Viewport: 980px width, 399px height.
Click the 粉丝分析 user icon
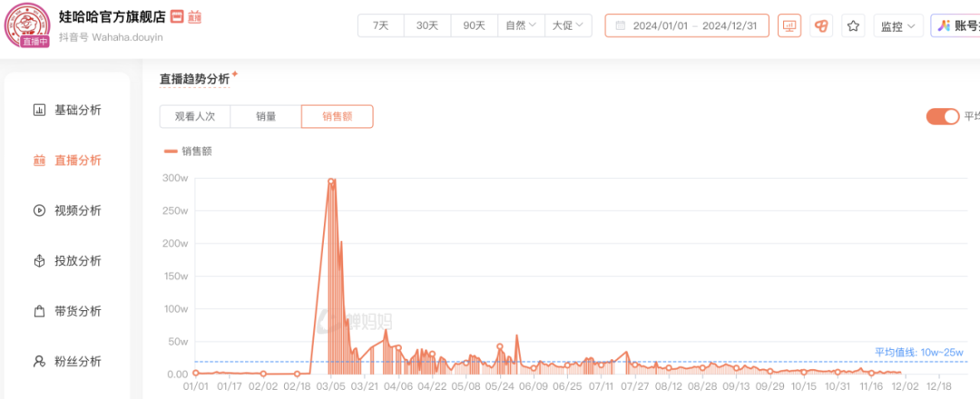pos(39,362)
